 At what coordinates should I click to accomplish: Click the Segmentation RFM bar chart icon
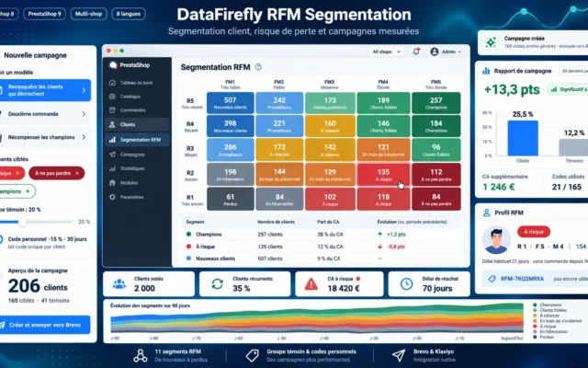click(112, 140)
